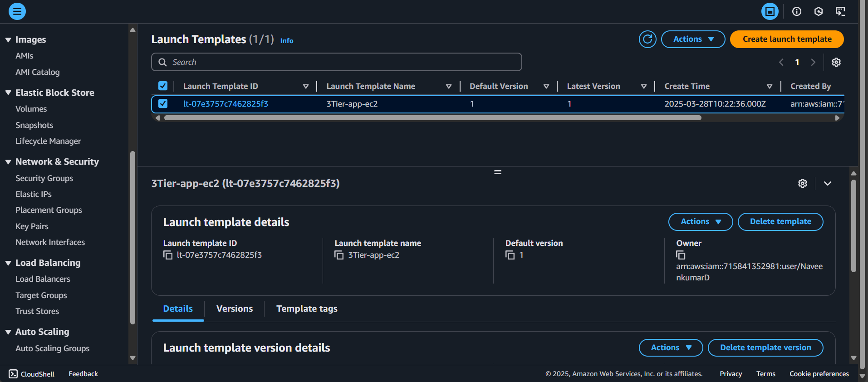Open the hamburger navigation menu
The height and width of the screenshot is (382, 868).
17,11
